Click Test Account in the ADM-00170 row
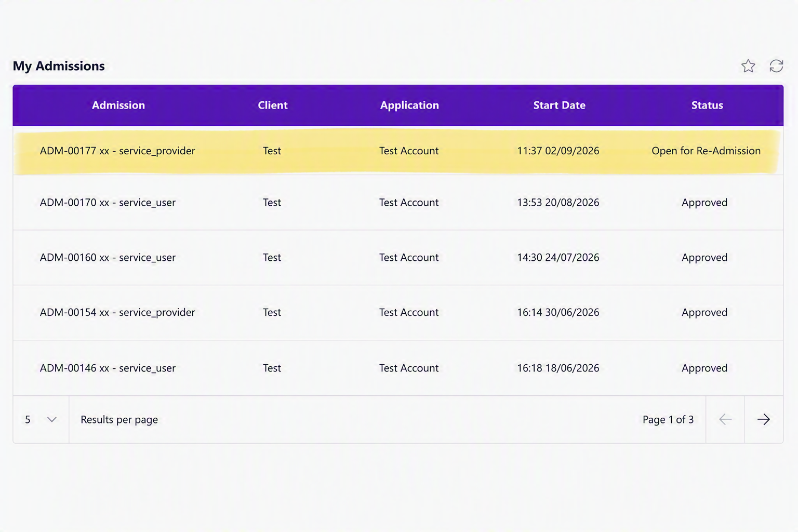 point(409,203)
